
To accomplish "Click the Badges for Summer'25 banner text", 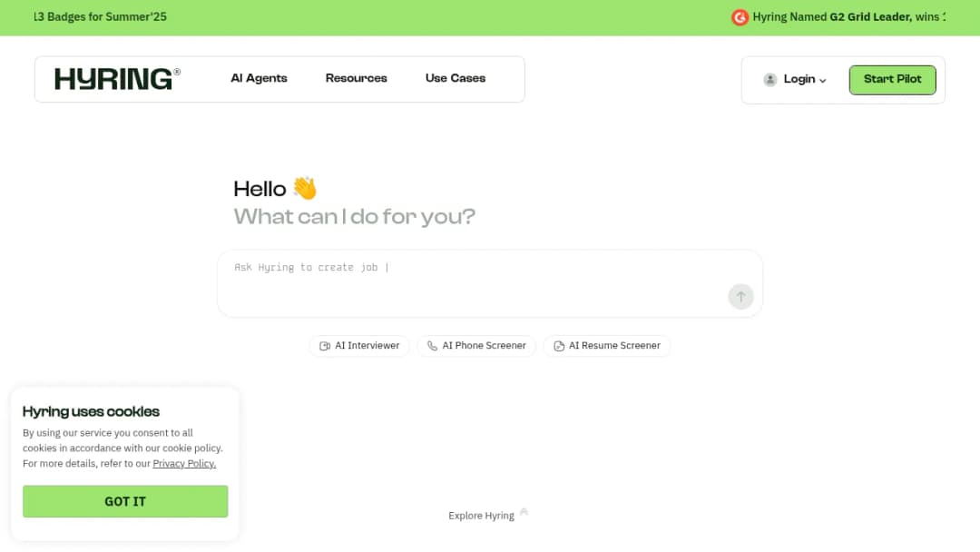I will [x=101, y=17].
